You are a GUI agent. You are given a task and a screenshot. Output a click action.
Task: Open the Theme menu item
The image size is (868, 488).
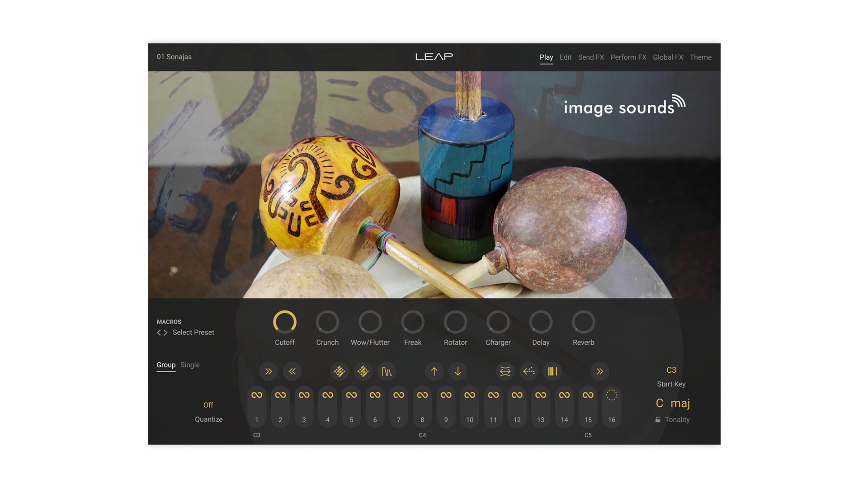coord(700,57)
